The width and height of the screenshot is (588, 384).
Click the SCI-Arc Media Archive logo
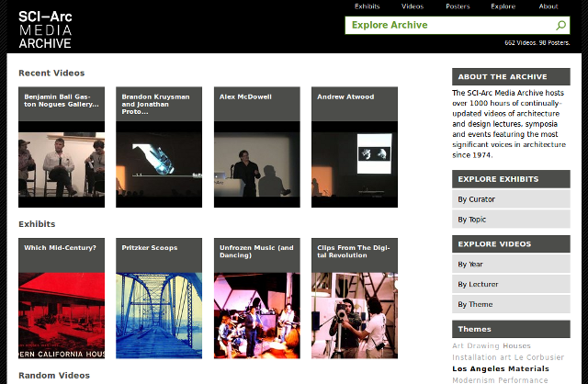[45, 28]
